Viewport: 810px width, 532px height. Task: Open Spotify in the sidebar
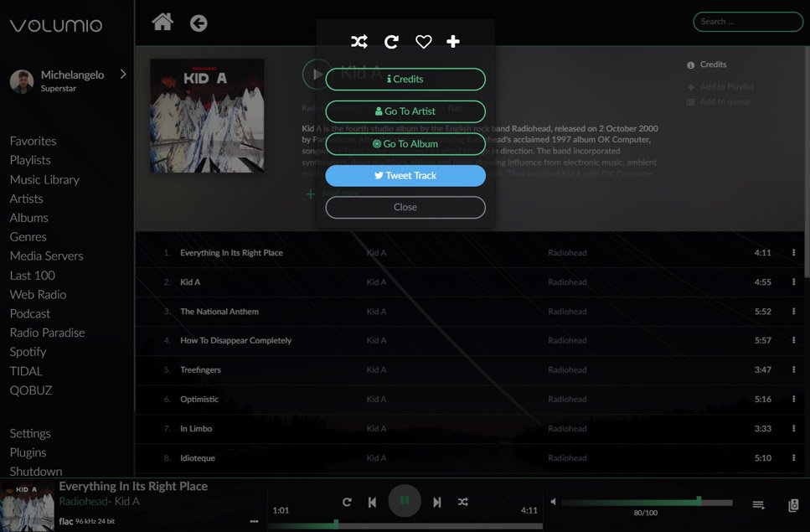tap(28, 352)
